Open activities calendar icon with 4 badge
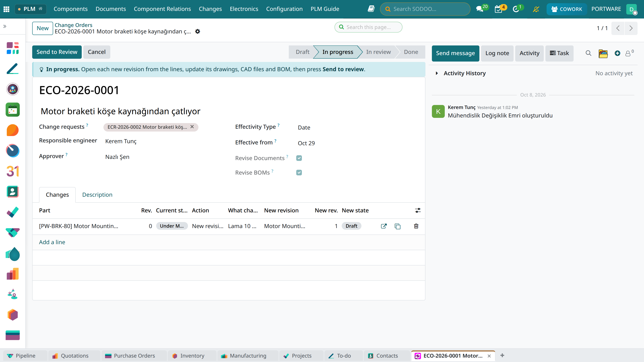The height and width of the screenshot is (362, 644). point(498,9)
